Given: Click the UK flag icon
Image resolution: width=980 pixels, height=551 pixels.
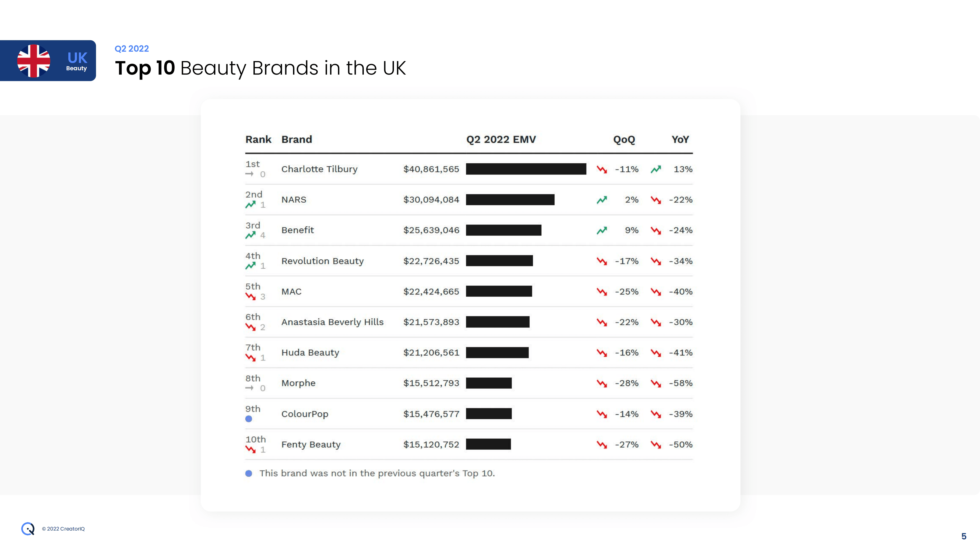Looking at the screenshot, I should coord(33,61).
